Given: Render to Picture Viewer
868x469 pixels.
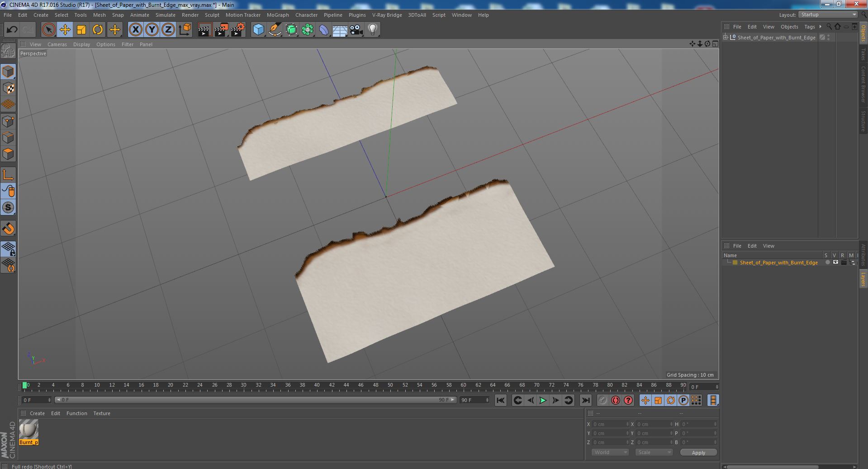Looking at the screenshot, I should (x=221, y=30).
